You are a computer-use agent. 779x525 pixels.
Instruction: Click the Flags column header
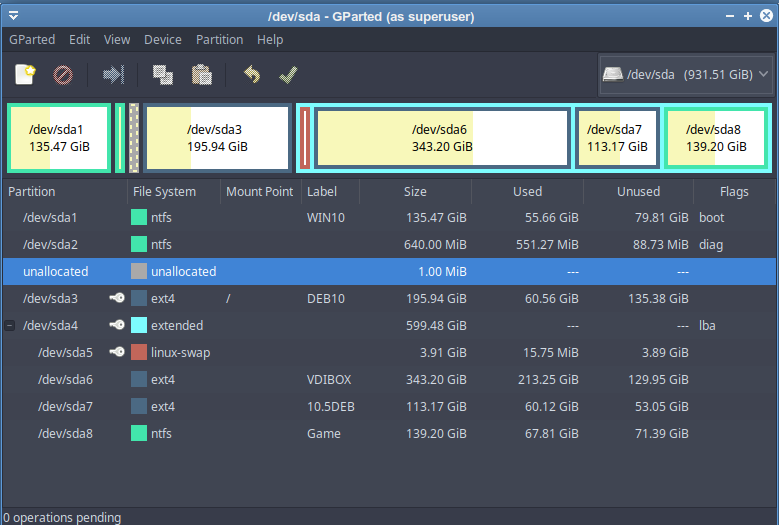[x=734, y=192]
